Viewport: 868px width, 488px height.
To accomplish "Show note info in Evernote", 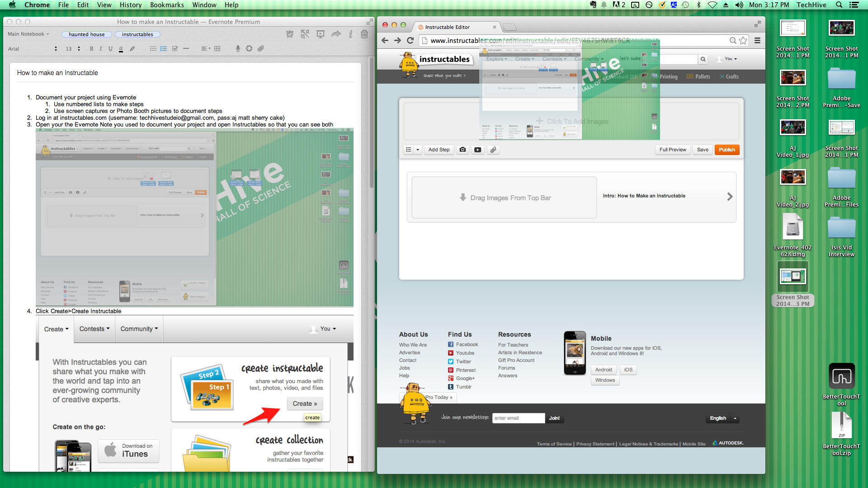I will click(x=350, y=34).
